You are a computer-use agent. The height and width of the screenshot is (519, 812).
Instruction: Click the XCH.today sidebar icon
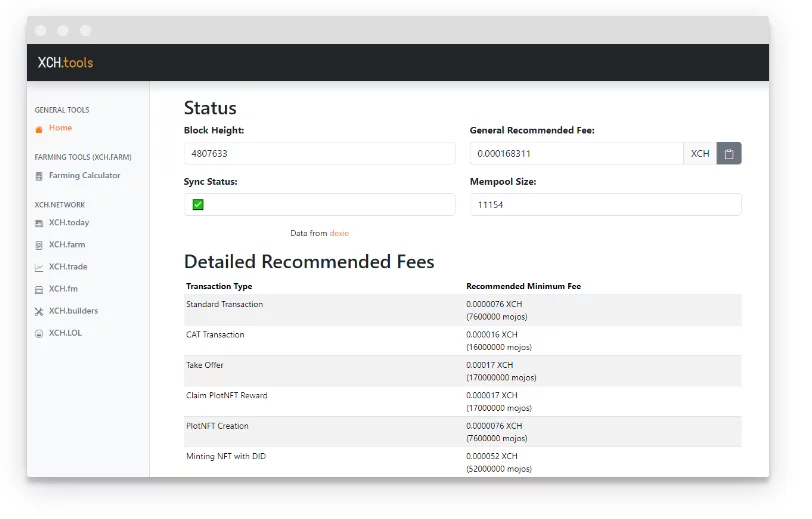tap(39, 223)
